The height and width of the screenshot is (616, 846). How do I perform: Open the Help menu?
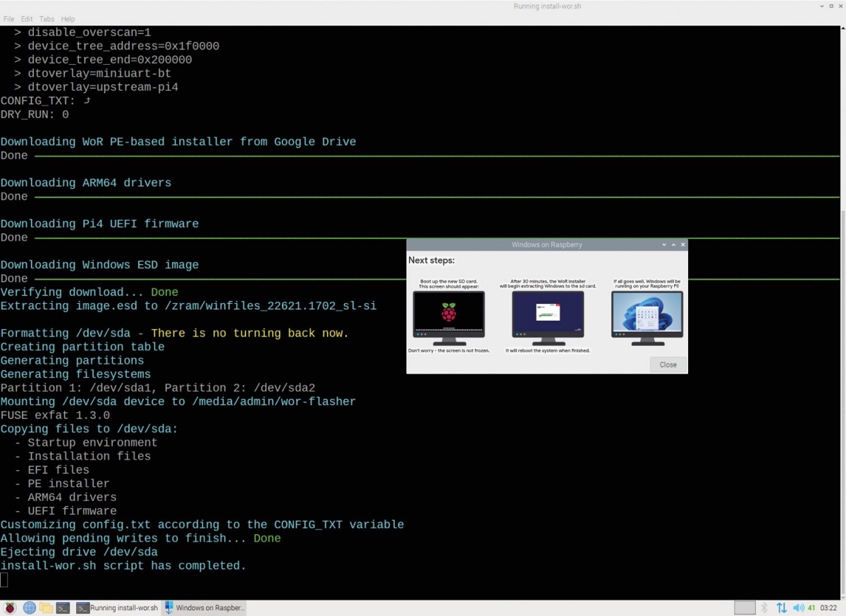[x=68, y=19]
